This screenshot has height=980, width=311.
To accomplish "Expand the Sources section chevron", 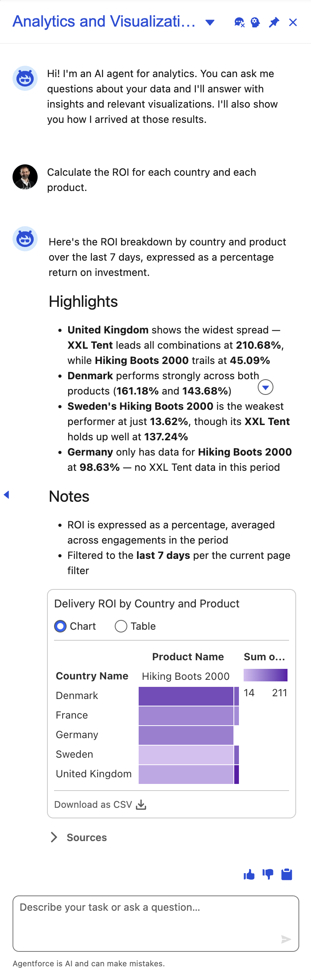I will [54, 837].
